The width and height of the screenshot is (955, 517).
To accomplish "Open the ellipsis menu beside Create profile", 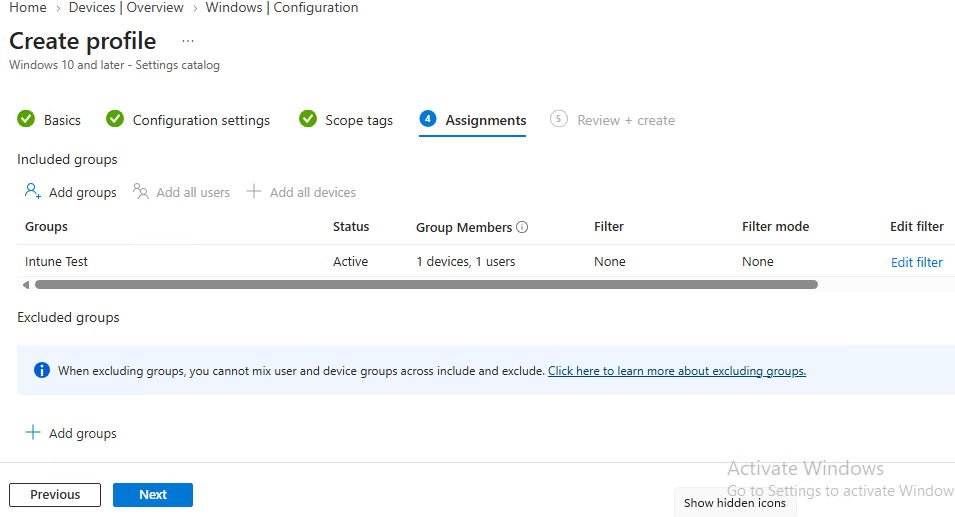I will click(x=188, y=41).
